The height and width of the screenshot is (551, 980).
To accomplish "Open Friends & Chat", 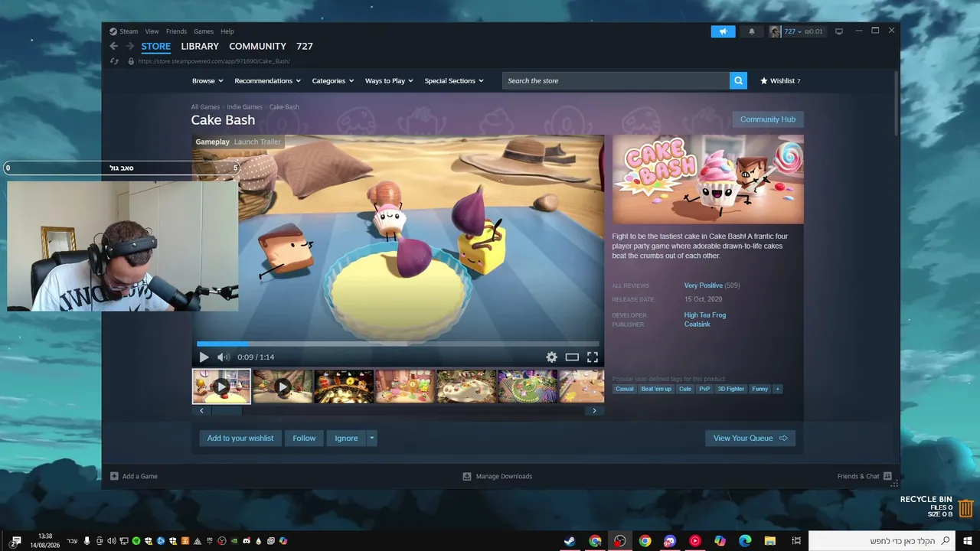I will pyautogui.click(x=864, y=476).
